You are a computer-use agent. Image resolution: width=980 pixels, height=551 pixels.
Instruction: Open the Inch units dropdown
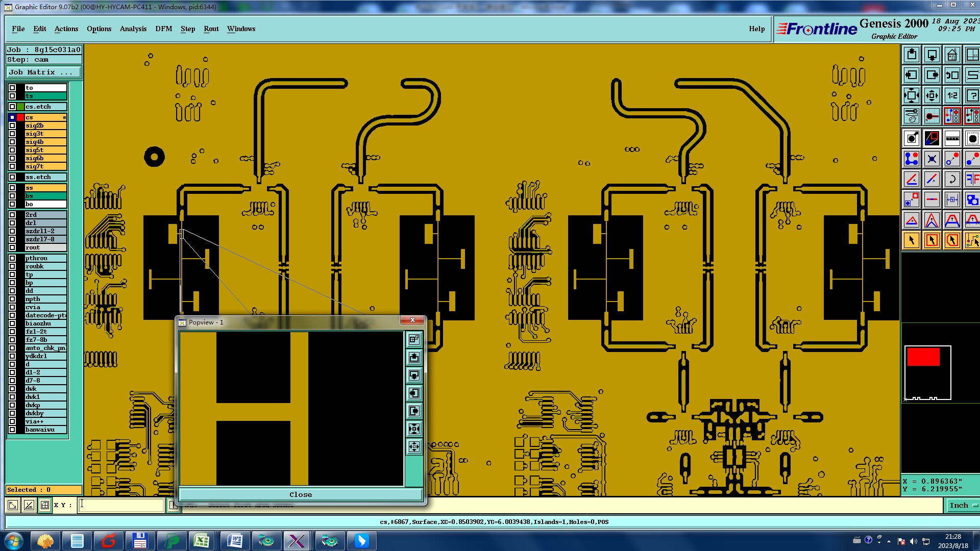coord(962,505)
